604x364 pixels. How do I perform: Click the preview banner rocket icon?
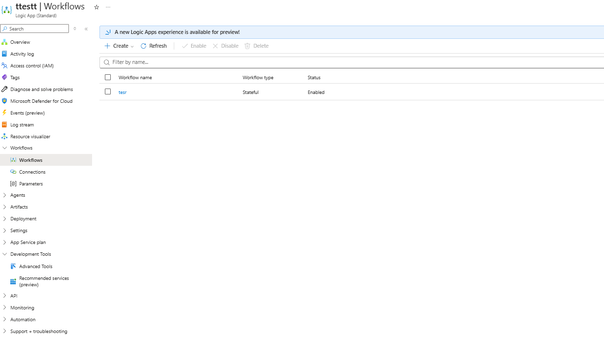coord(108,32)
